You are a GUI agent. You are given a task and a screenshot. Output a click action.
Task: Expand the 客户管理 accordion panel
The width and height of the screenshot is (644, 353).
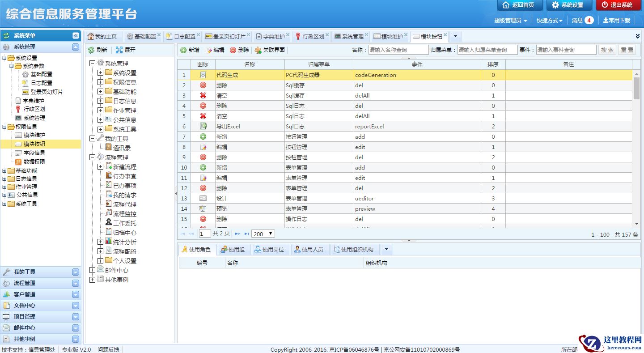[x=76, y=294]
